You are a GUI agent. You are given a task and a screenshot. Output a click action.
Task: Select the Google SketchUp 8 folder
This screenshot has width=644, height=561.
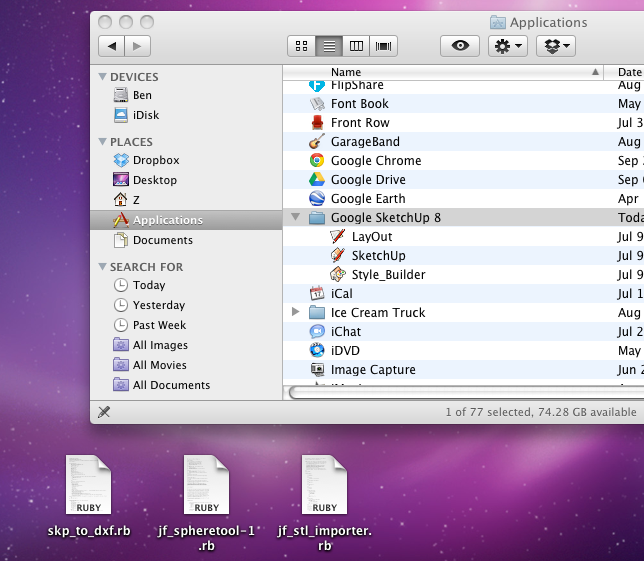(x=463, y=217)
